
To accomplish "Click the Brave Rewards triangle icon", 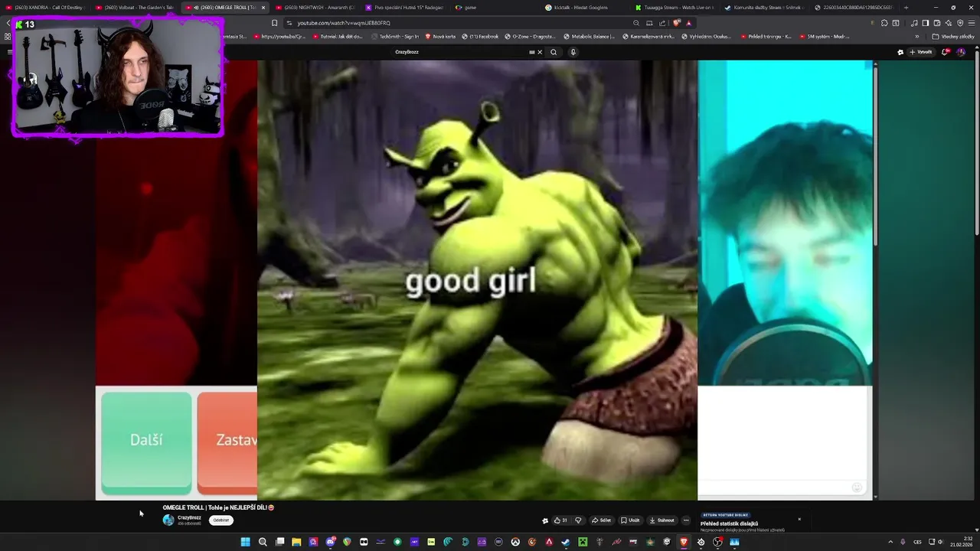I will coord(688,23).
